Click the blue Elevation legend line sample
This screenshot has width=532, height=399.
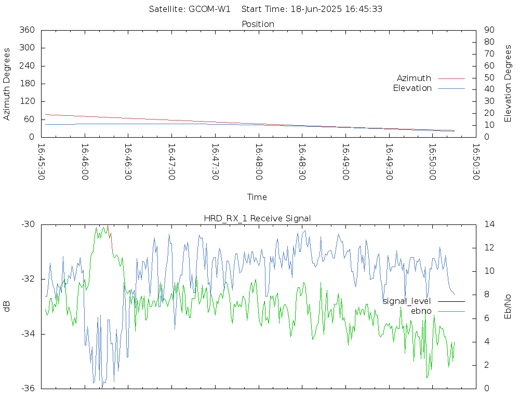point(451,88)
